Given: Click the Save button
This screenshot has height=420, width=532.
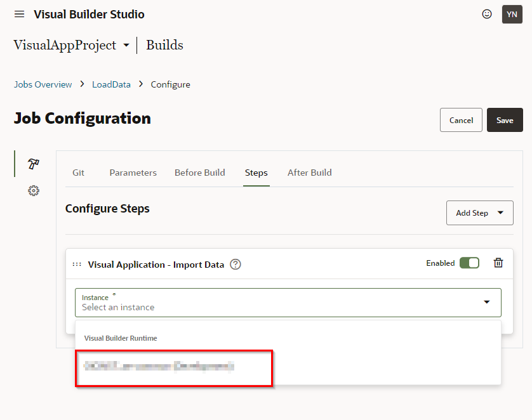Looking at the screenshot, I should (505, 120).
